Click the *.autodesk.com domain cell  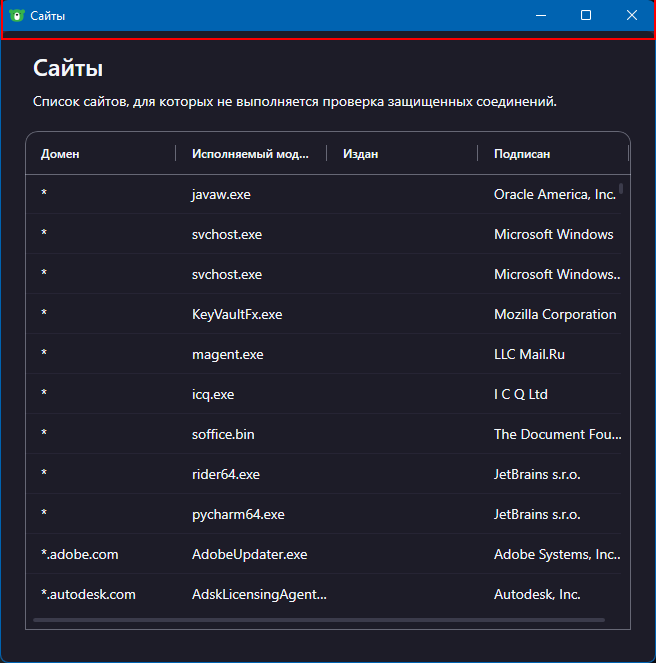tap(88, 595)
